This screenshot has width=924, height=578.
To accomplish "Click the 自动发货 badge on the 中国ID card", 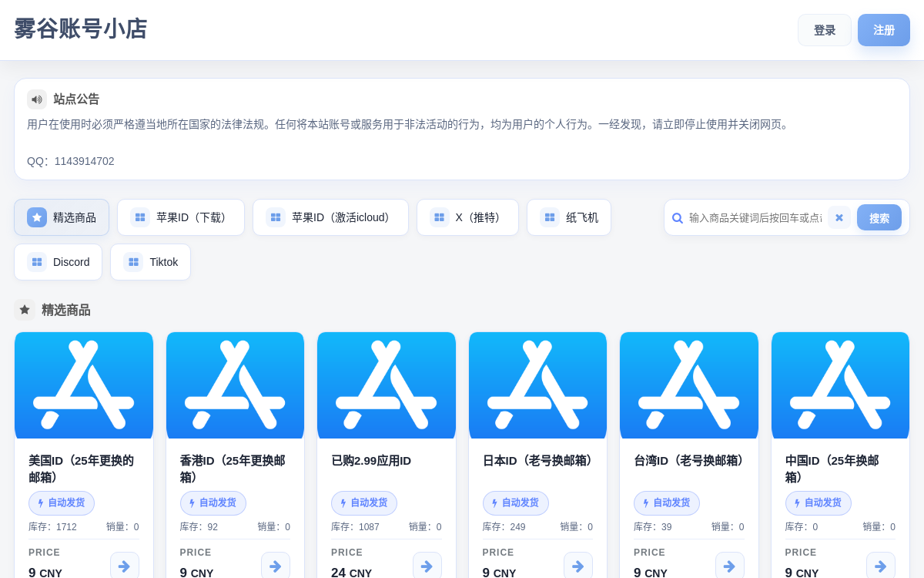I will coord(819,503).
